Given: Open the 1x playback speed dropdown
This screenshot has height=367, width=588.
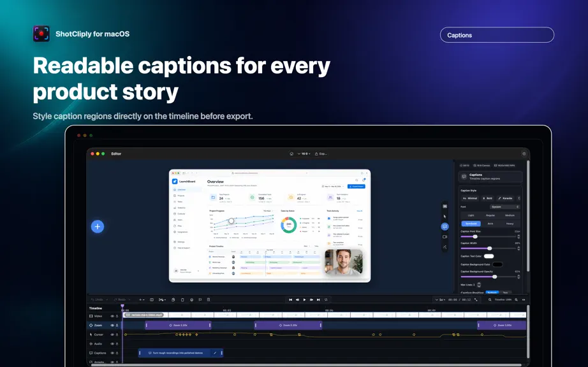Looking at the screenshot, I should click(x=440, y=299).
